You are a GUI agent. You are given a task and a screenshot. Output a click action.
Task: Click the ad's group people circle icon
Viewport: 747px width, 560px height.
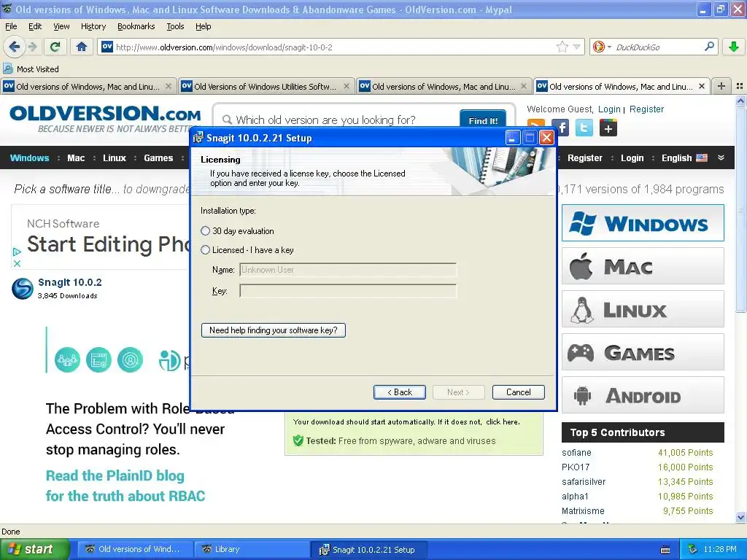[67, 360]
